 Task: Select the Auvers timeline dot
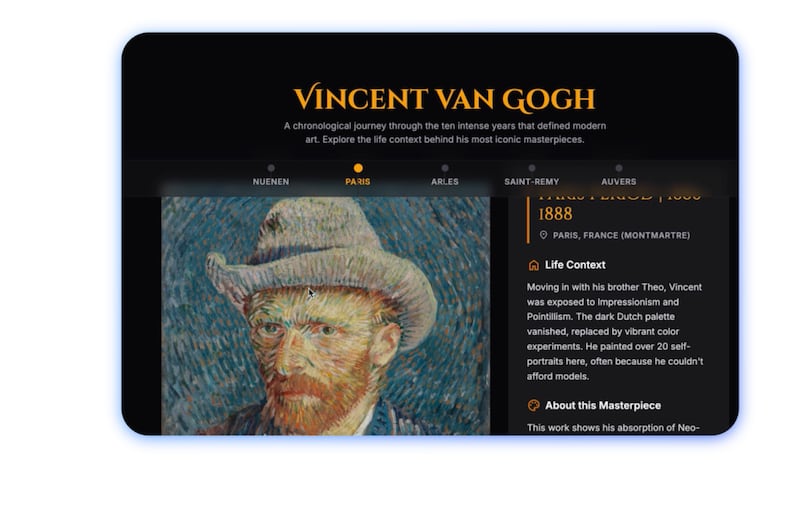coord(619,168)
